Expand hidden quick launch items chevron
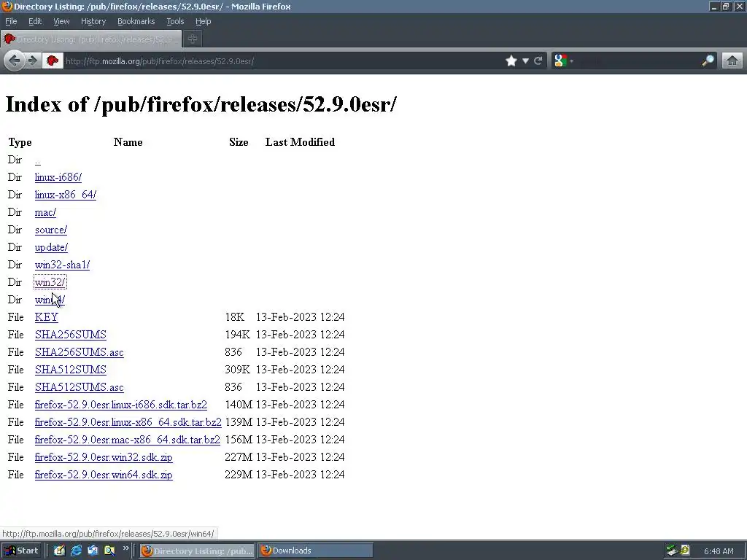The image size is (747, 560). coord(125,548)
